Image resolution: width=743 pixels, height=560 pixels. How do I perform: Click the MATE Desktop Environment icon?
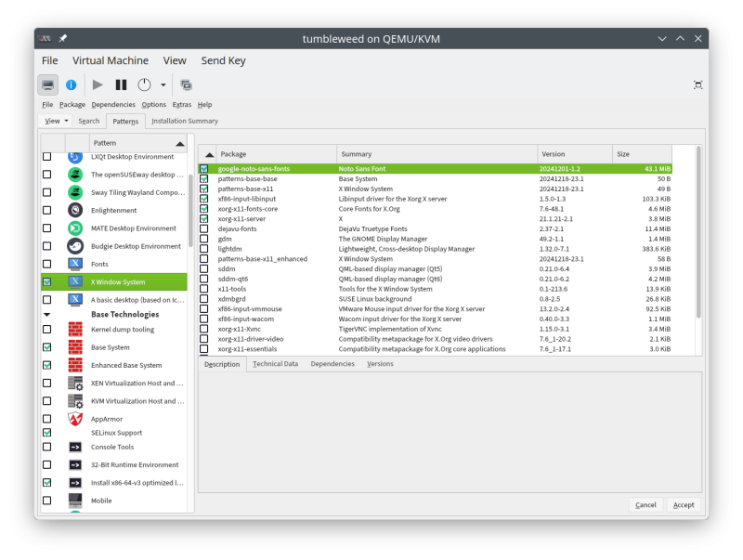(x=75, y=228)
